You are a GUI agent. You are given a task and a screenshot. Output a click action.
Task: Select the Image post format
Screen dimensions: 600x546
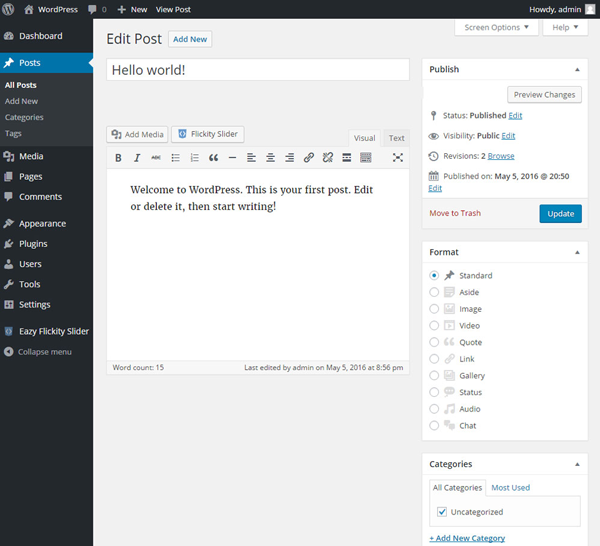pyautogui.click(x=434, y=309)
